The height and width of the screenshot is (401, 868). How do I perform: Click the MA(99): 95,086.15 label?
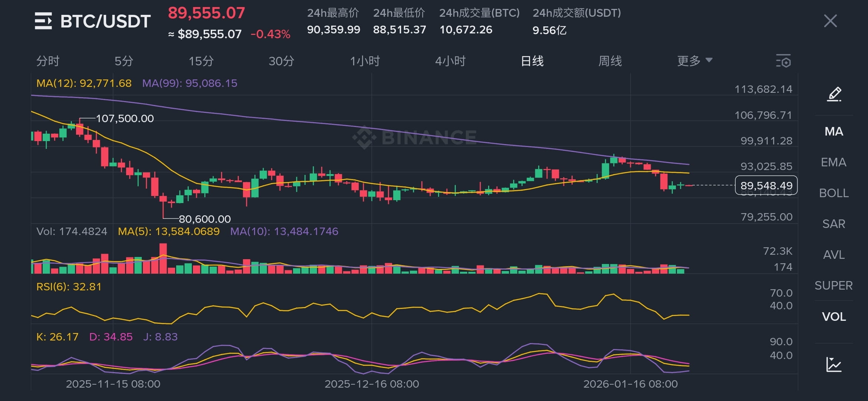190,83
